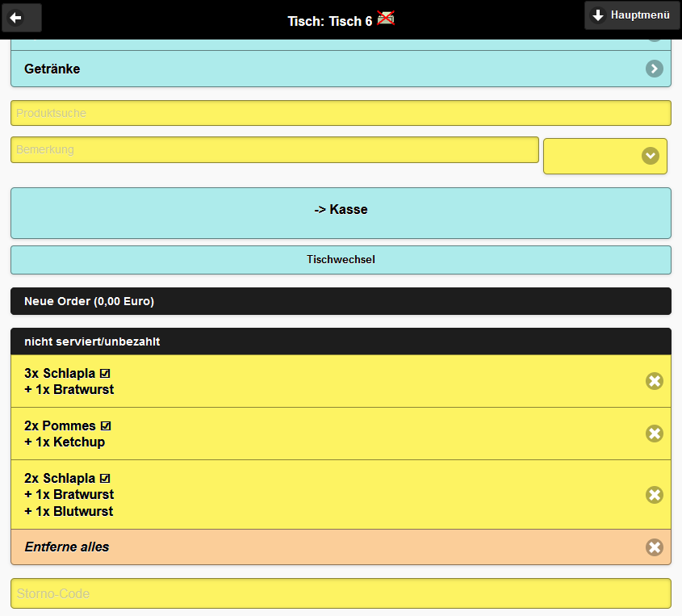Click the Tischwechsel button
Image resolution: width=682 pixels, height=616 pixels.
coord(341,259)
